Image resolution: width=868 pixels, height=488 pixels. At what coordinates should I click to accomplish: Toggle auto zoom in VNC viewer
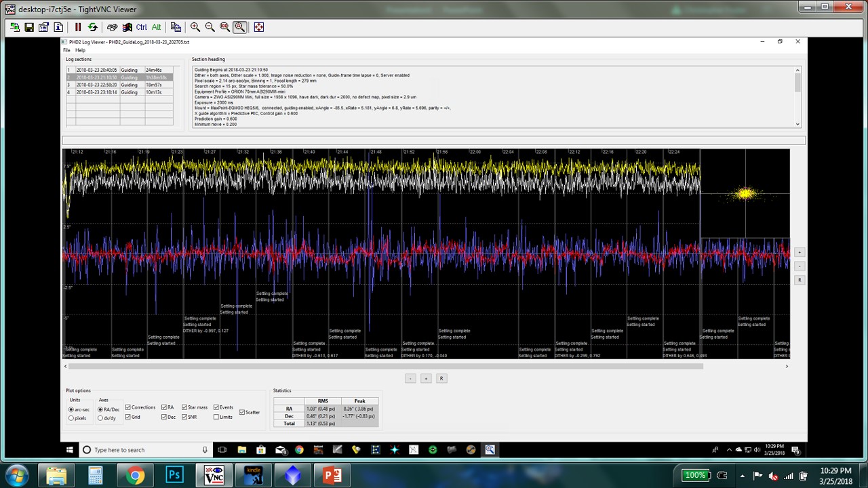click(x=239, y=27)
